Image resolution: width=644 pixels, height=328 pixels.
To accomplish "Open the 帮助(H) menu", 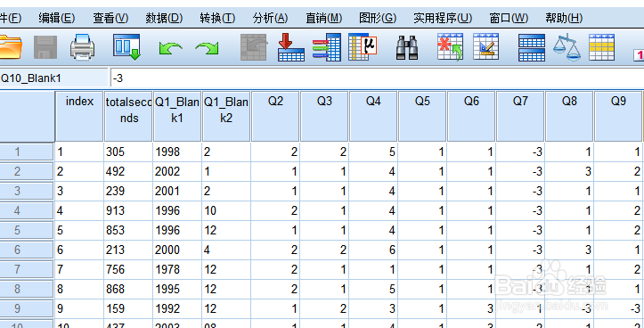I will pos(564,18).
